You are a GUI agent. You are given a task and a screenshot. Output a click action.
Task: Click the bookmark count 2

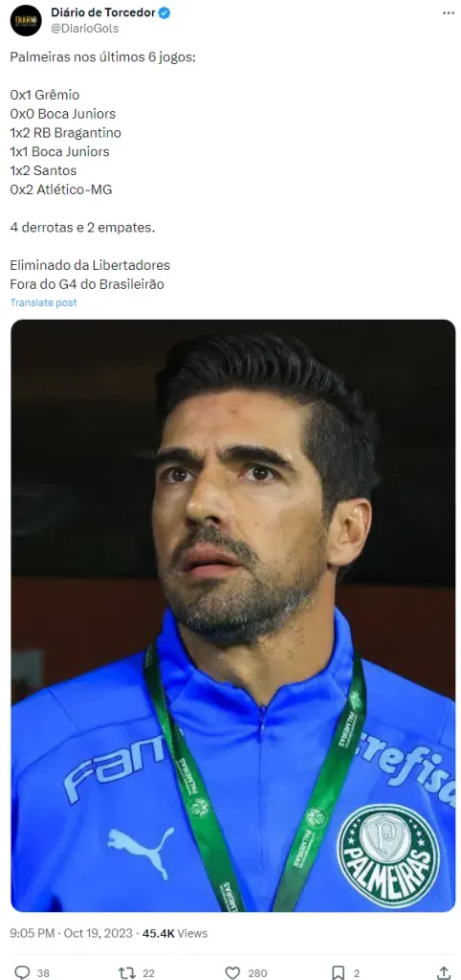coord(356,973)
